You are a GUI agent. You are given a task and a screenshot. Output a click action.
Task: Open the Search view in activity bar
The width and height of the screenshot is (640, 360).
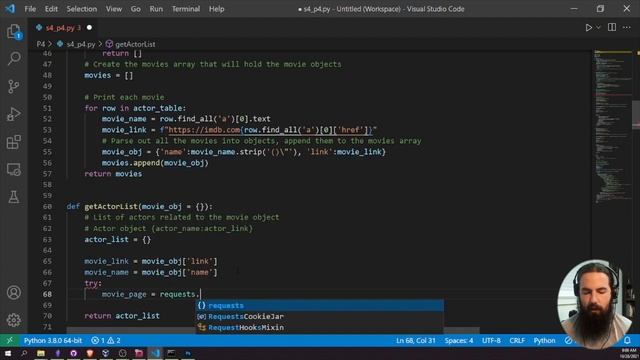coord(14,59)
